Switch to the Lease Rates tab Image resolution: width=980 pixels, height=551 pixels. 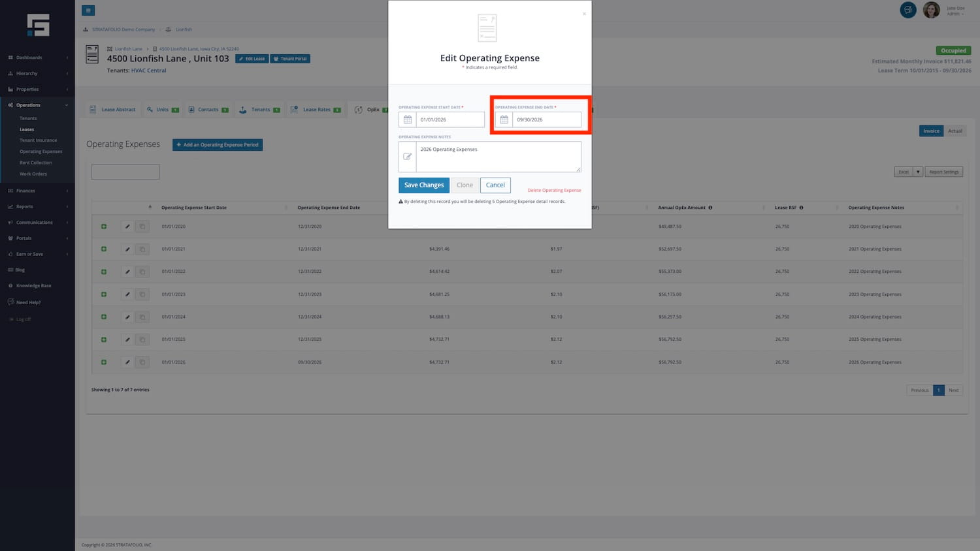(x=316, y=110)
